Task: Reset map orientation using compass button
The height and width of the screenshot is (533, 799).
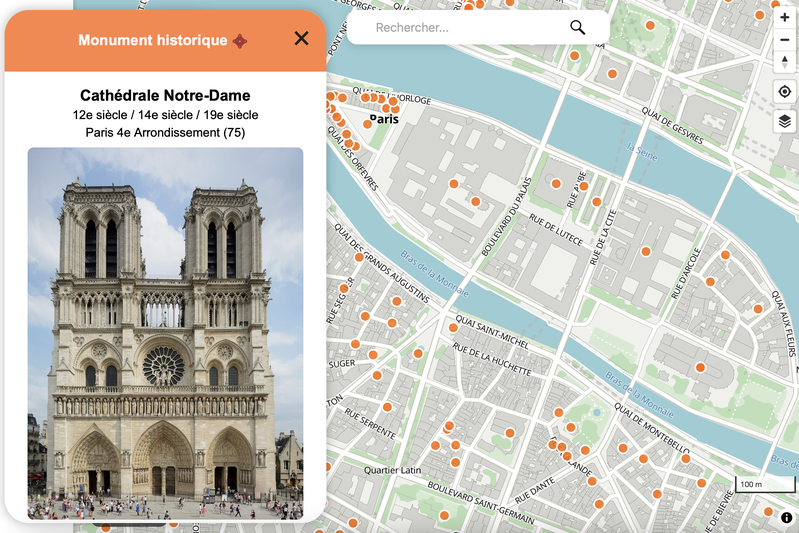Action: (784, 62)
